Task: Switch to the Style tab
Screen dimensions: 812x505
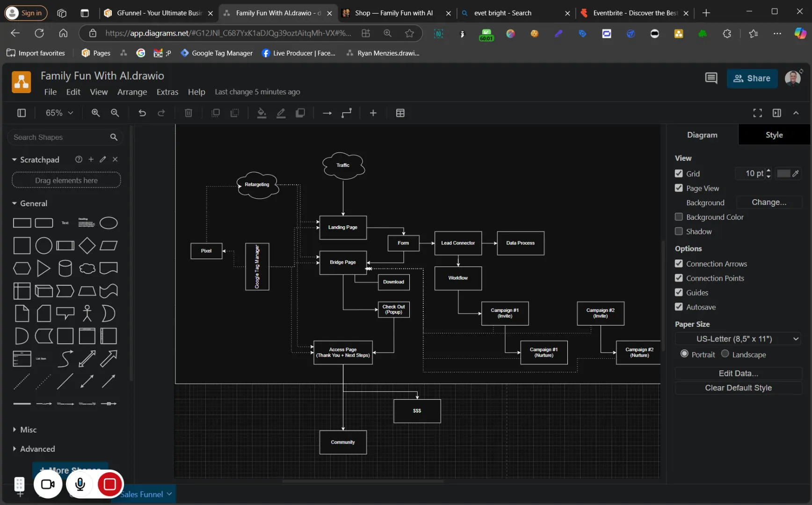Action: [774, 135]
